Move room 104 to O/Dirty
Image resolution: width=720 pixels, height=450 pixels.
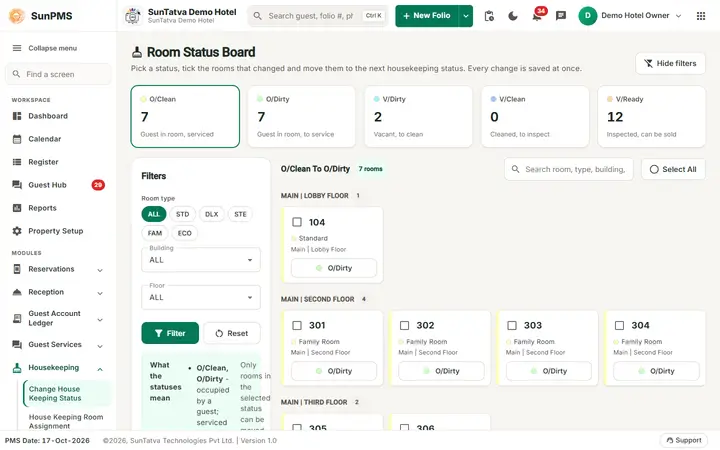tap(334, 268)
